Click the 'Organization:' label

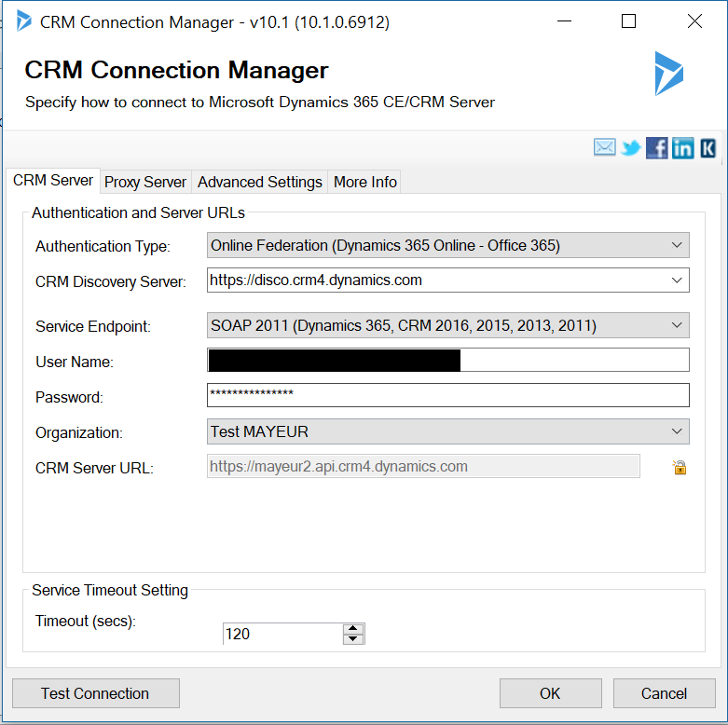coord(79,432)
